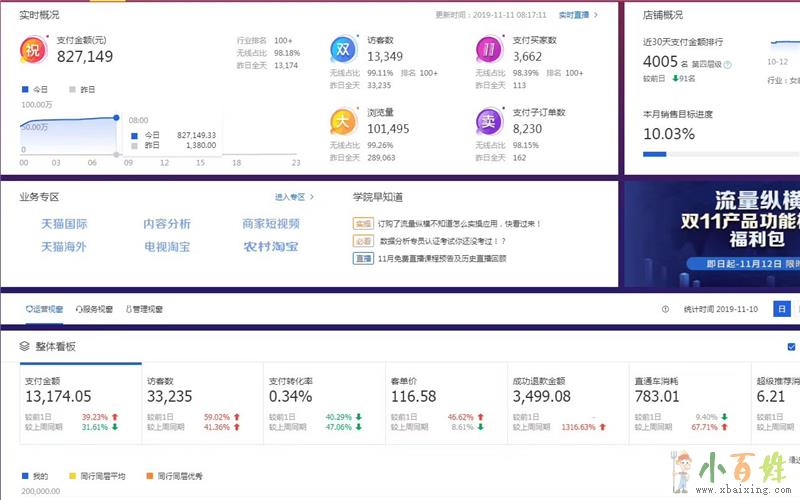Open 实时直播 via its arrow link
800x500 pixels.
(x=578, y=15)
